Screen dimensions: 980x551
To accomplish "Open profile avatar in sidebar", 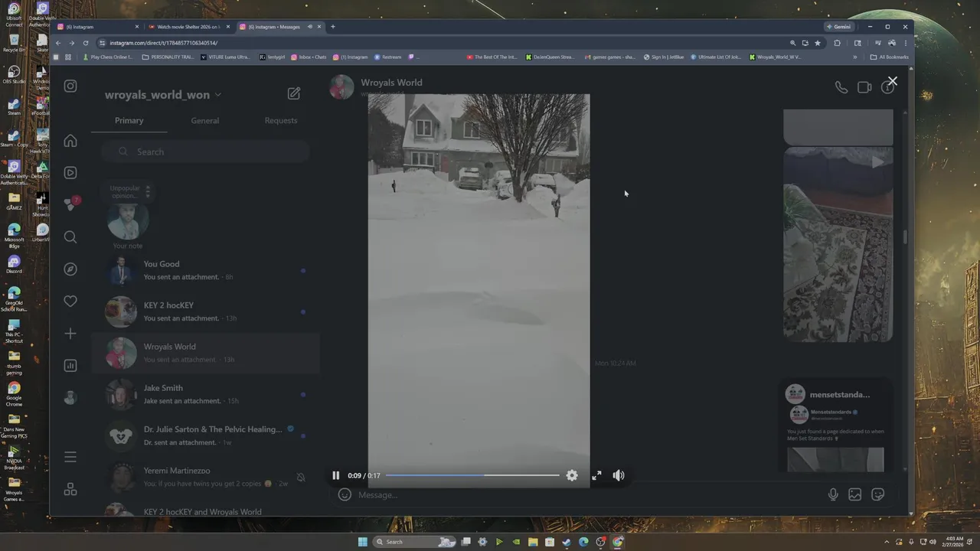I will coord(70,397).
